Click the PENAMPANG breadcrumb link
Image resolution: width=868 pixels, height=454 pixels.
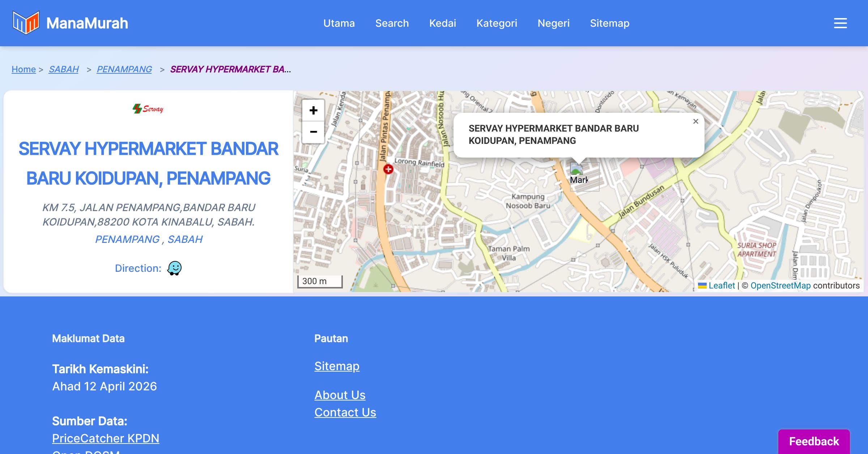(124, 69)
